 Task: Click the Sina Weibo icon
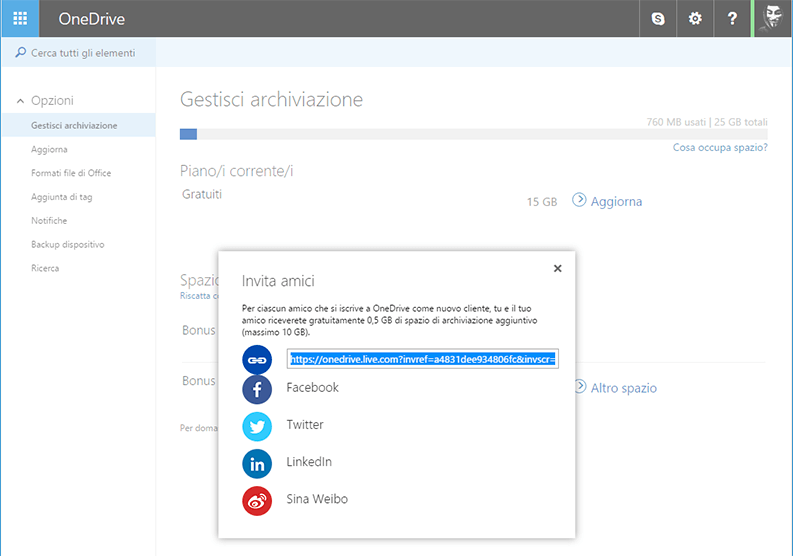coord(257,501)
